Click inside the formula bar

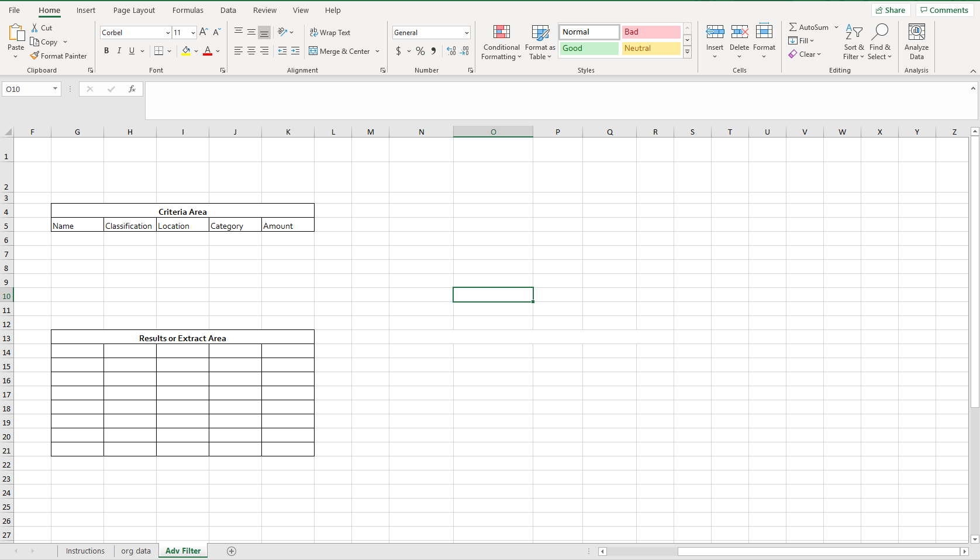coord(409,99)
